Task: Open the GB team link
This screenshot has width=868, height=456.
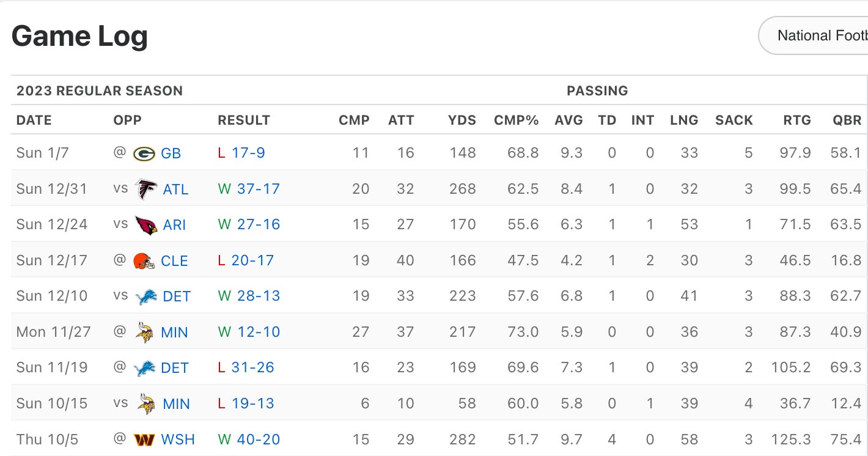Action: pos(171,153)
